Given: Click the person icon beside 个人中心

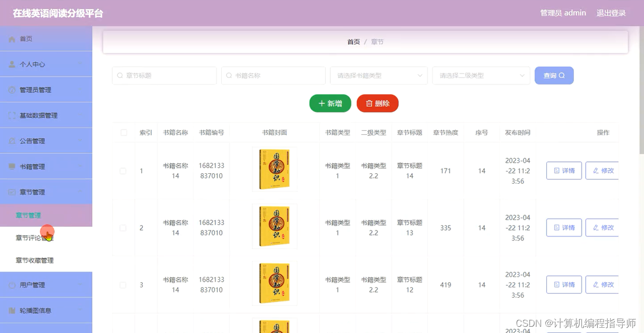Looking at the screenshot, I should click(x=12, y=64).
